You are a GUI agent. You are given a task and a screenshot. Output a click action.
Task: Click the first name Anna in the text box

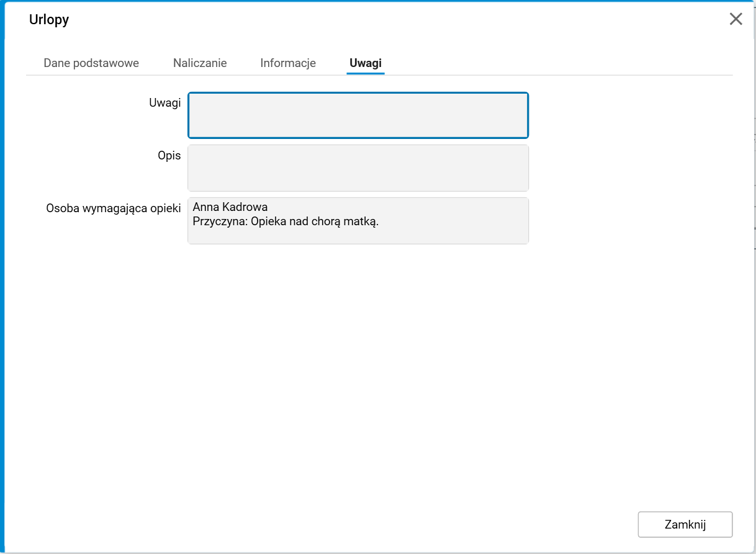(205, 207)
